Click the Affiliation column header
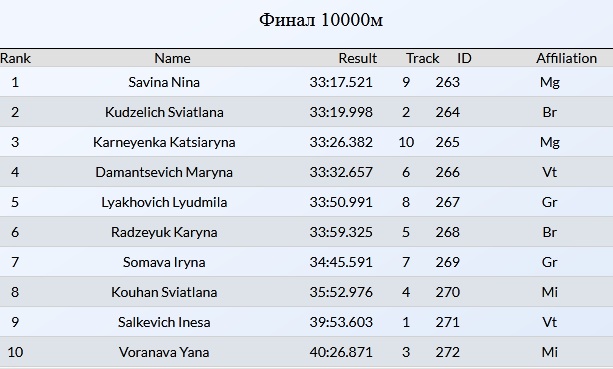The height and width of the screenshot is (369, 613). [566, 58]
